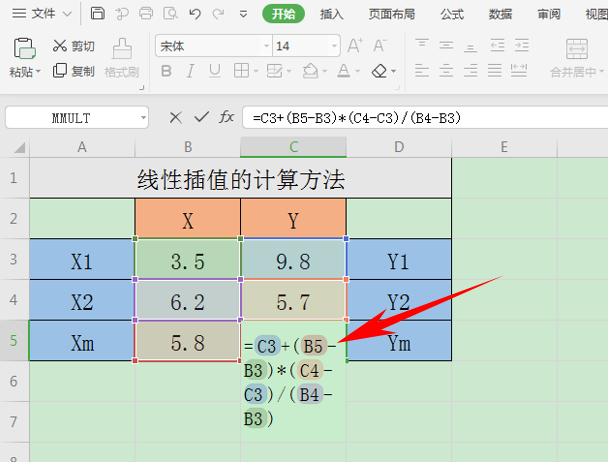The width and height of the screenshot is (608, 464).
Task: Toggle Bold formatting
Action: click(166, 71)
